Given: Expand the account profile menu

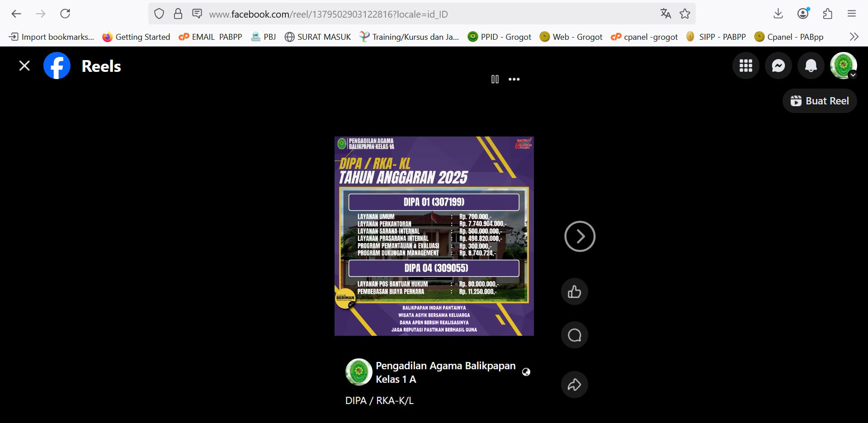Looking at the screenshot, I should point(844,66).
